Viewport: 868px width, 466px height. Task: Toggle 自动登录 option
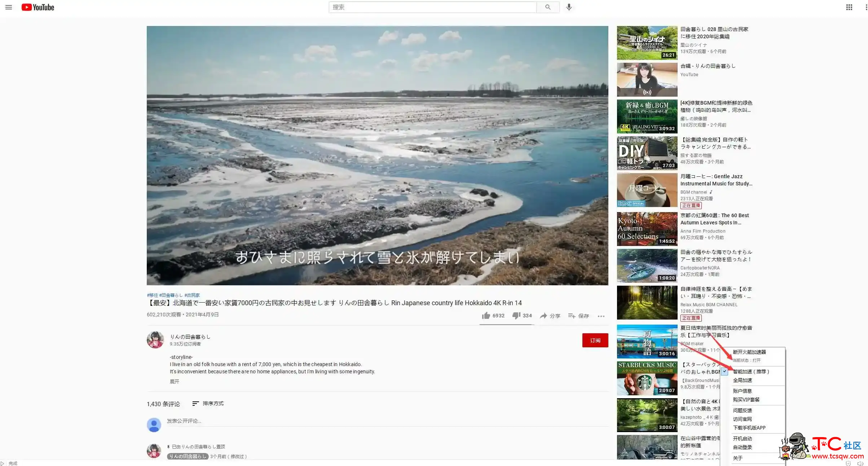pos(743,447)
